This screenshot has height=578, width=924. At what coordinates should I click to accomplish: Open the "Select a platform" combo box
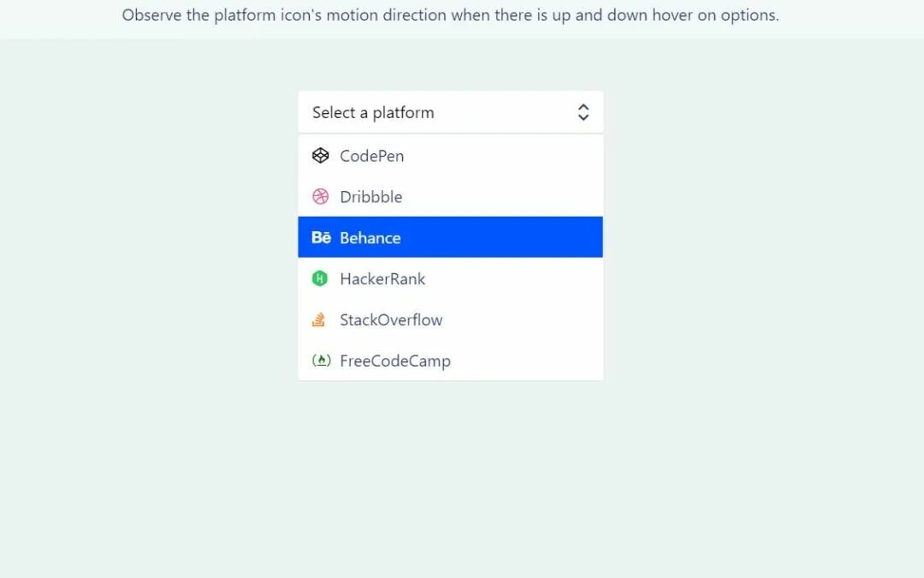click(428, 112)
